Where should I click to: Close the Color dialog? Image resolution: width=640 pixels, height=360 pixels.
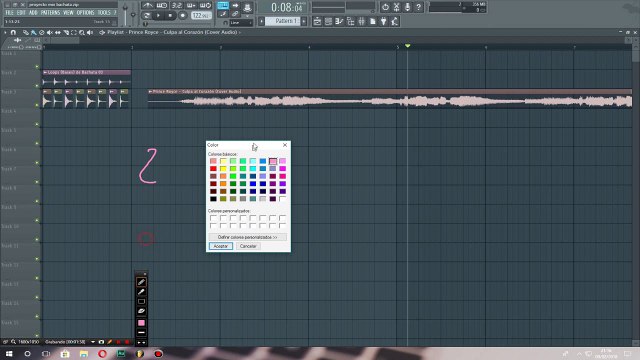[285, 145]
